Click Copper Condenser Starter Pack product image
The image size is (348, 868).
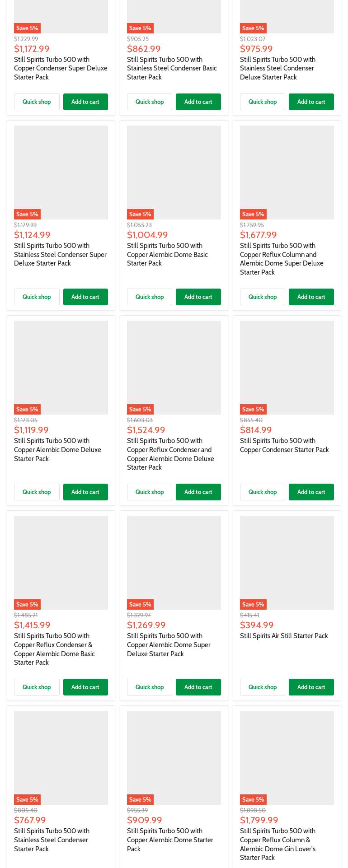287,367
